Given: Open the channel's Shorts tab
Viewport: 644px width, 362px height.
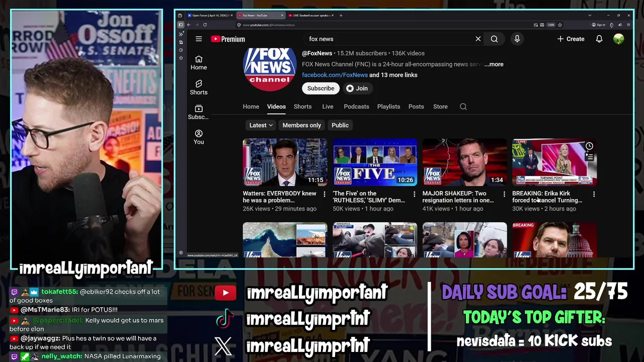Looking at the screenshot, I should [x=302, y=107].
